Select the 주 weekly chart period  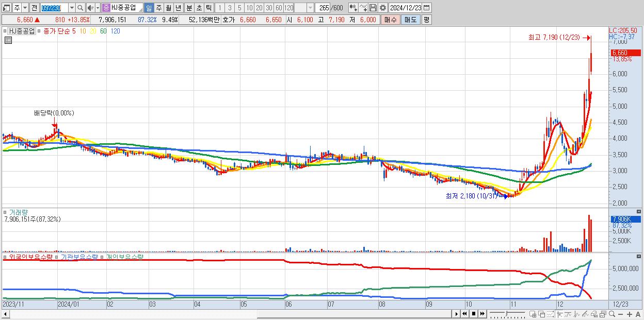(x=158, y=8)
